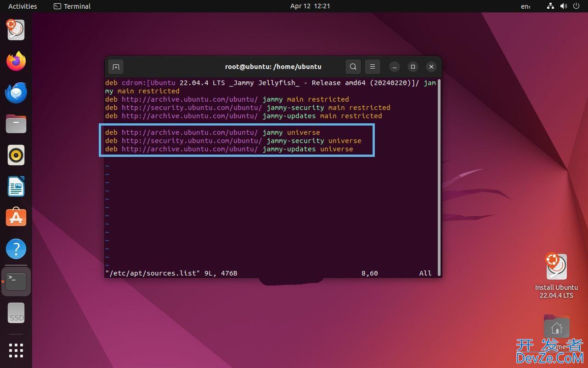Open the clock calendar Apr 12 12:21
The image size is (588, 368).
pos(310,6)
